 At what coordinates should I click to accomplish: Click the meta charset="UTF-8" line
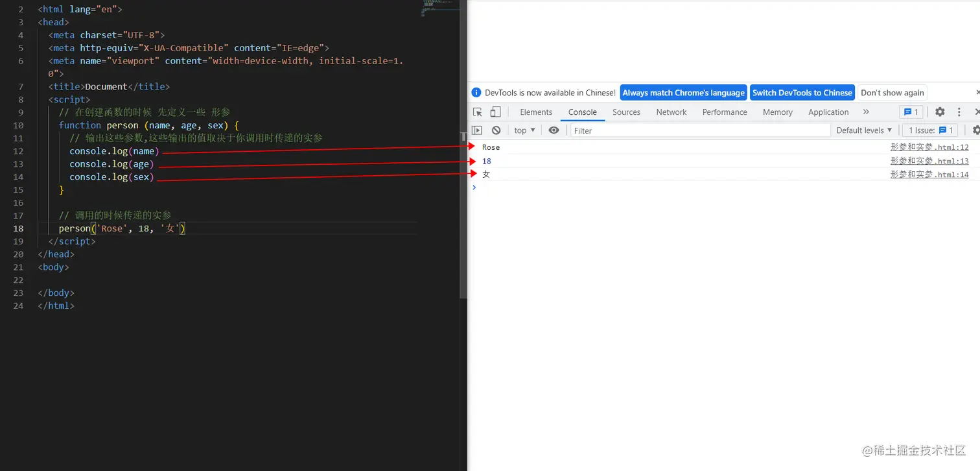pos(106,35)
